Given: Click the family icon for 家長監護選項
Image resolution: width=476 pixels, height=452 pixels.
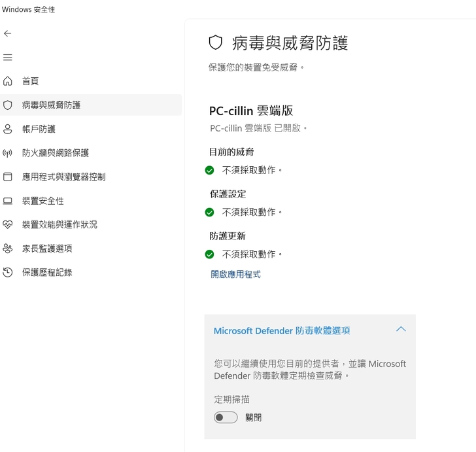Looking at the screenshot, I should pyautogui.click(x=8, y=249).
